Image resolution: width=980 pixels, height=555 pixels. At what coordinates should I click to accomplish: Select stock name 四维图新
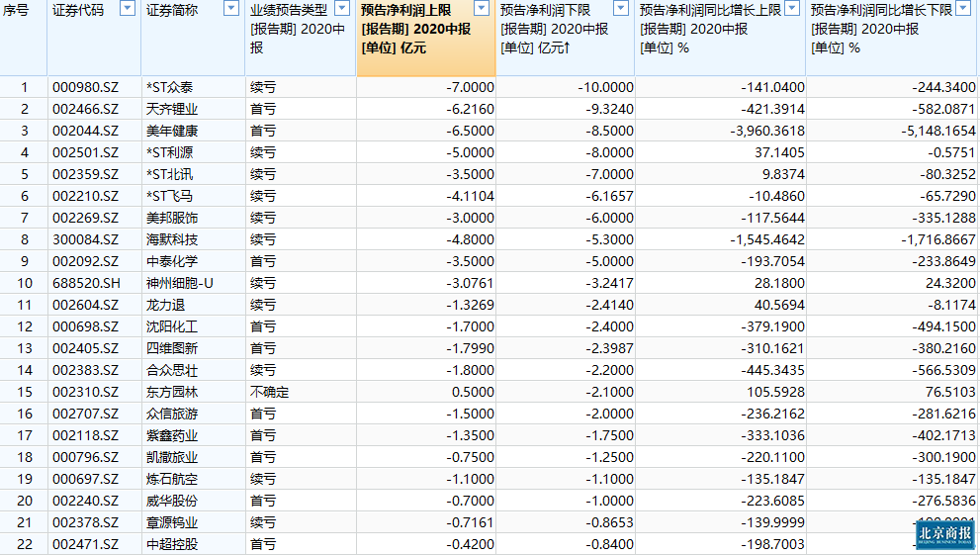[172, 349]
